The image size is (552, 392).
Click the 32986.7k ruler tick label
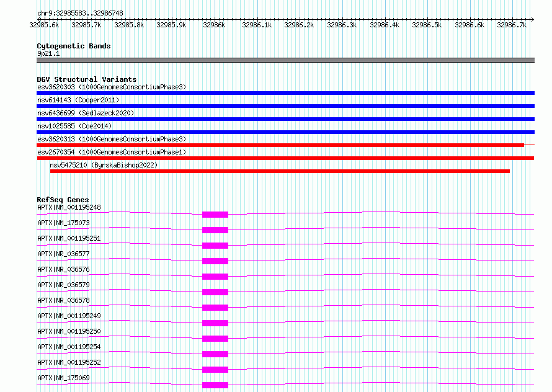point(512,25)
